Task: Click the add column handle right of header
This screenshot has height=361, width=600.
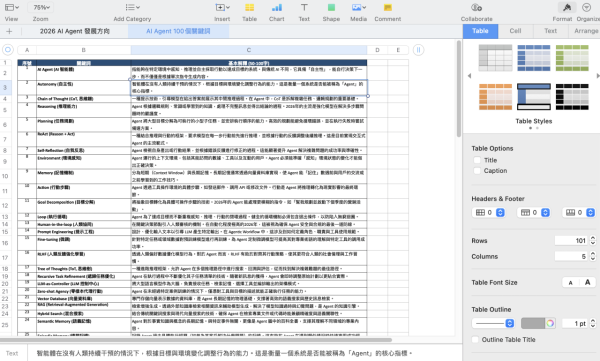Action: (x=418, y=50)
